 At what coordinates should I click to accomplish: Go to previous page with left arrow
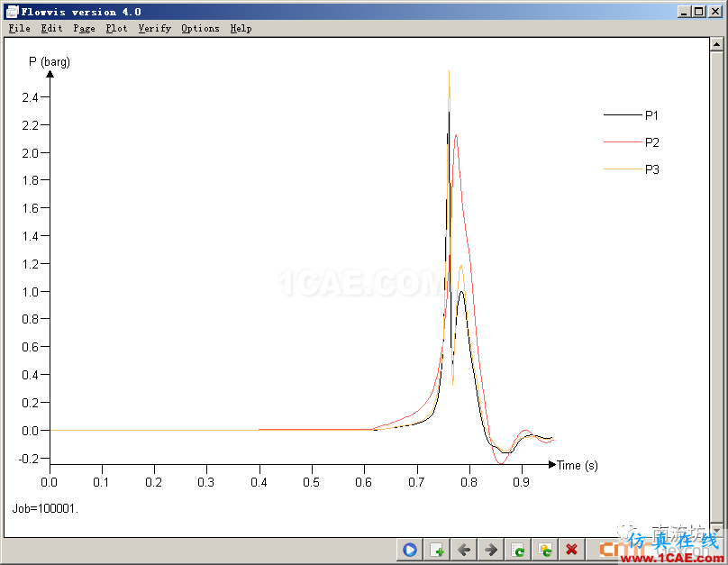464,550
